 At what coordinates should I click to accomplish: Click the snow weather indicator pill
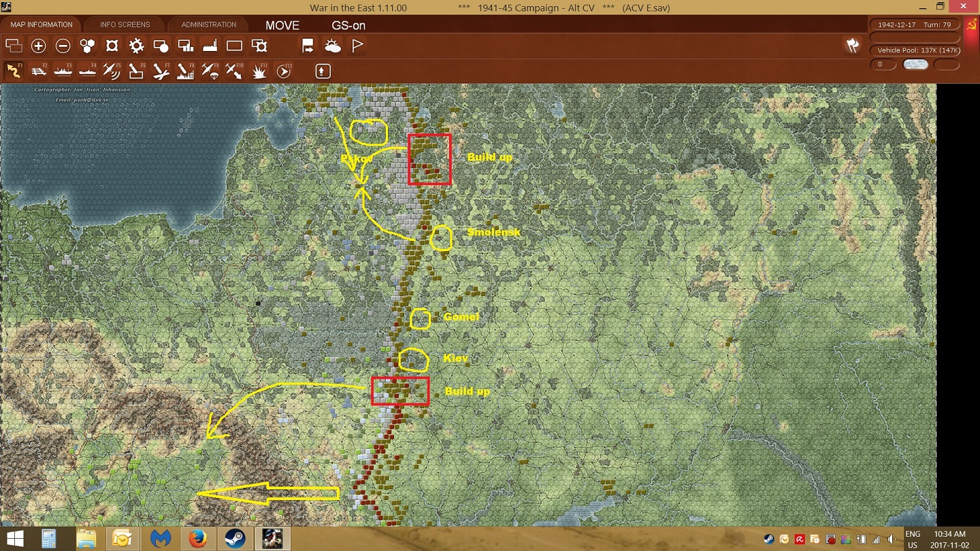[915, 65]
